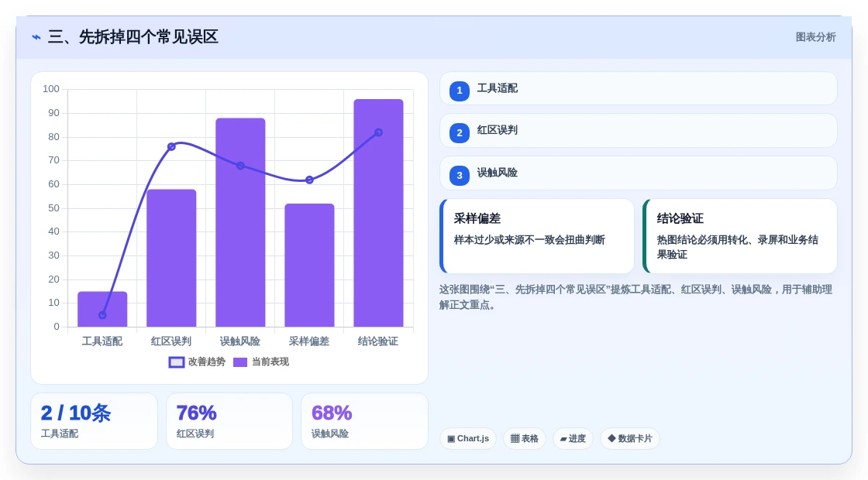Click the 工具适配 bar in chart
Viewport: 868px width, 480px height.
[102, 309]
